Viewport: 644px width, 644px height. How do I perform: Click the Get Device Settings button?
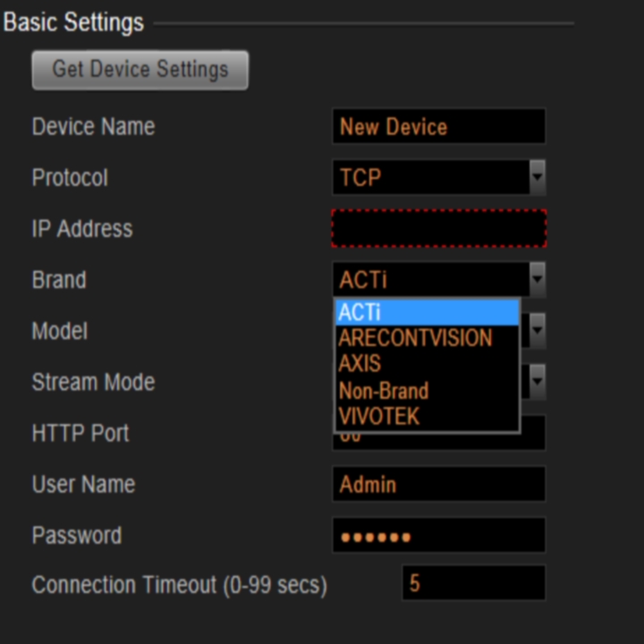[x=140, y=70]
